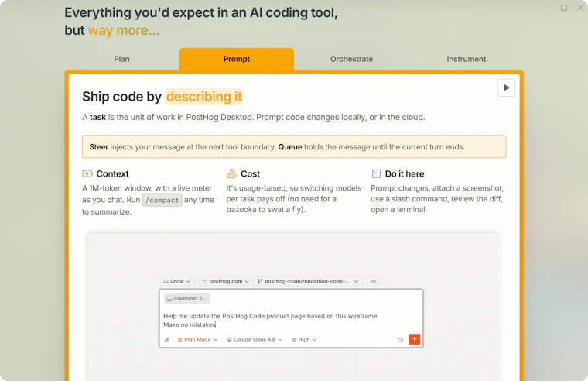Screen dimensions: 588x381
Task: Click the Do it here terminal icon
Action: pyautogui.click(x=376, y=173)
